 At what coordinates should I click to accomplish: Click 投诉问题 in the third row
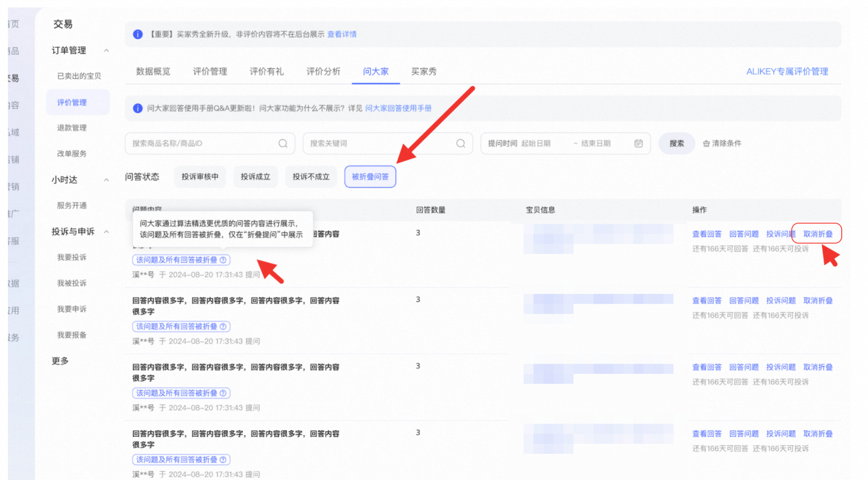[x=781, y=367]
